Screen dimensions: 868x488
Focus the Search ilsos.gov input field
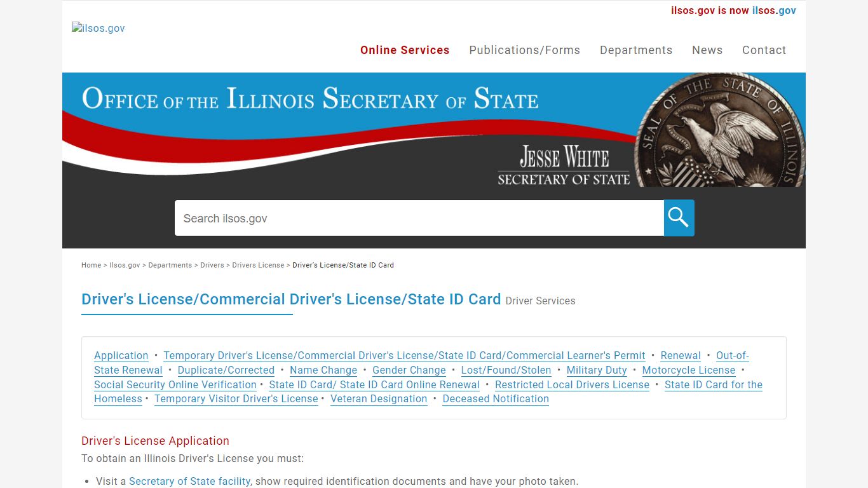[419, 218]
